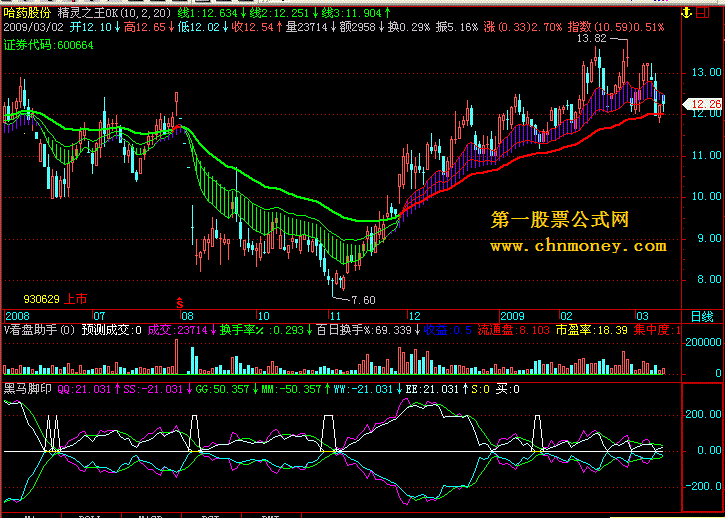Click the SS:-21.031 value
Viewport: 725px width, 518px height.
click(156, 389)
